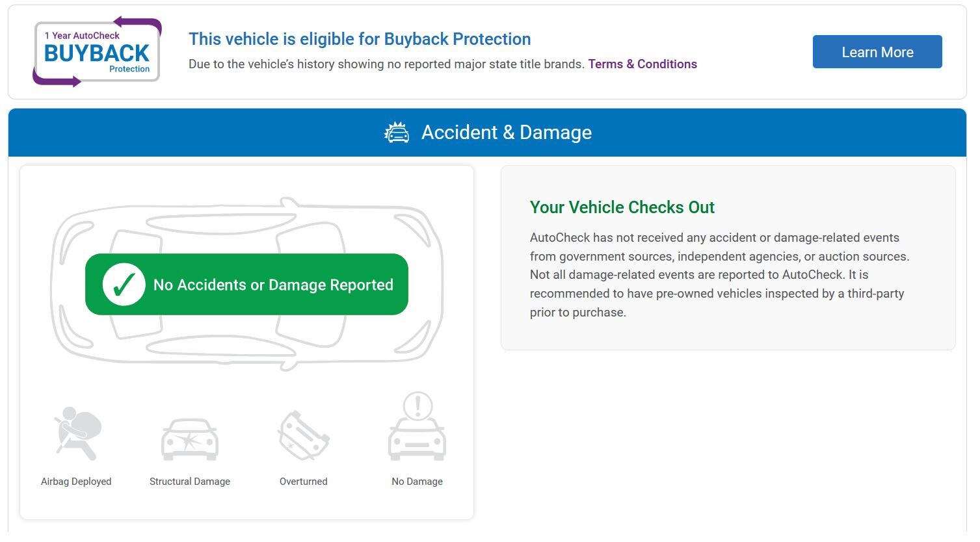Viewport: 980px width, 542px height.
Task: Click the Overturned vehicle icon
Action: click(304, 436)
